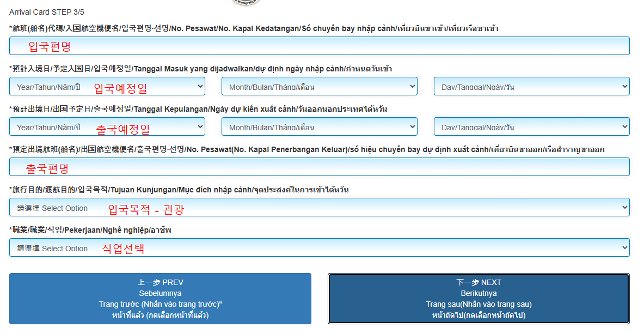
Task: Click the departure flight number field label
Action: (306, 149)
